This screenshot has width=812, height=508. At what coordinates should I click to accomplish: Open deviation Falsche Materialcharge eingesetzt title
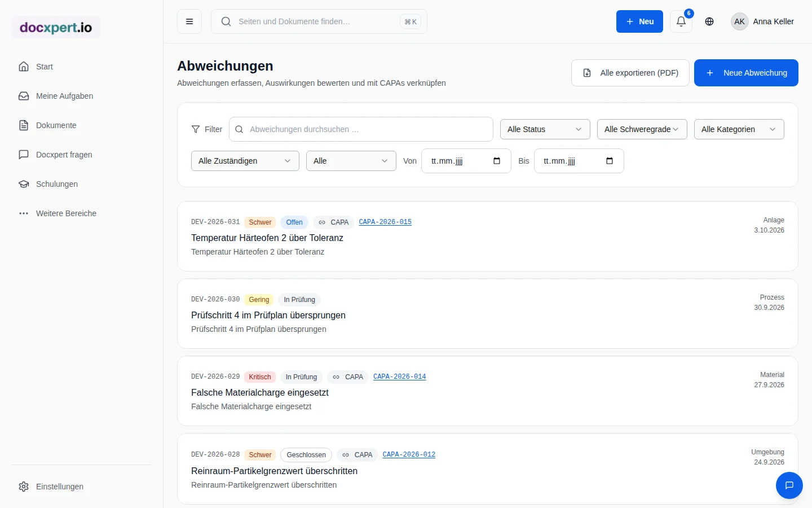pos(260,392)
